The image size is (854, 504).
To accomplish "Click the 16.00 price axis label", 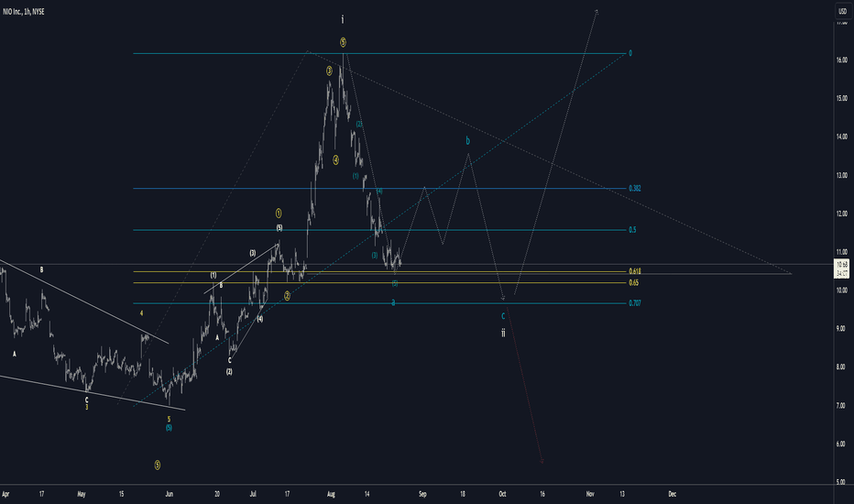I will (x=841, y=60).
